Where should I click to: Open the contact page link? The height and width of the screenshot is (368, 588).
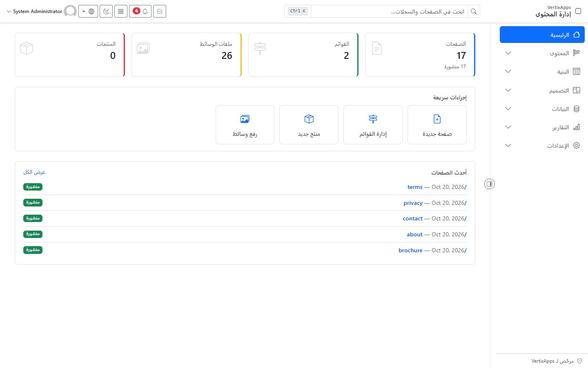(413, 218)
